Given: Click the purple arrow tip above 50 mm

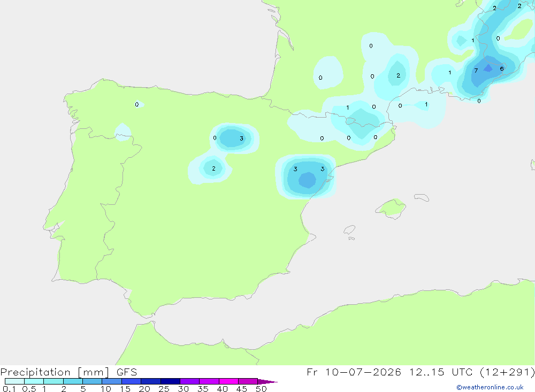Looking at the screenshot, I should tap(267, 381).
